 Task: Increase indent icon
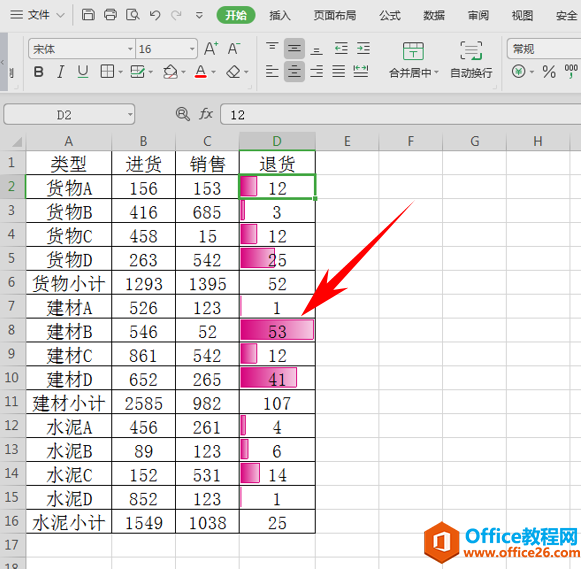[x=363, y=48]
